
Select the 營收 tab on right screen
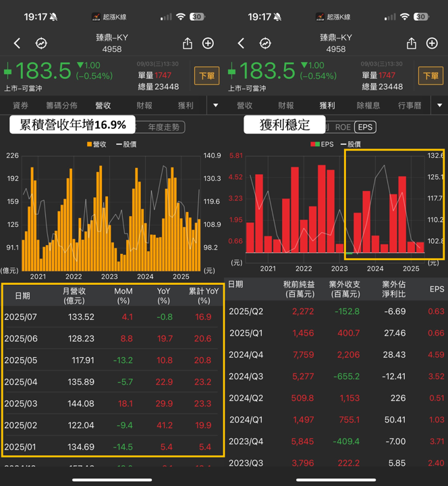244,105
